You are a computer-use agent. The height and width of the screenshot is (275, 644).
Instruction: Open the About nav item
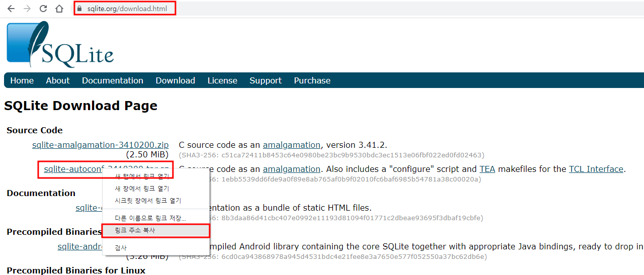[58, 80]
